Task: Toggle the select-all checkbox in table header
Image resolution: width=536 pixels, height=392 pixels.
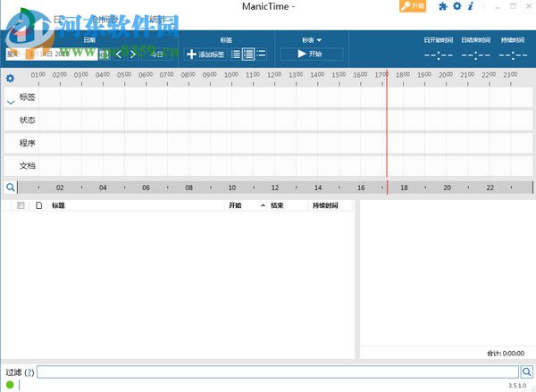Action: click(21, 205)
